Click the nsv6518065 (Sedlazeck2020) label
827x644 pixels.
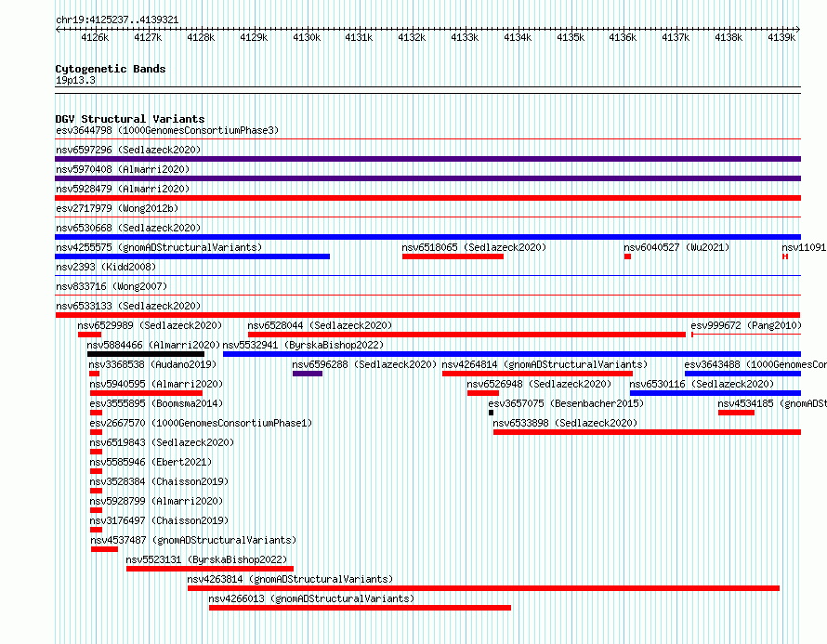[474, 247]
